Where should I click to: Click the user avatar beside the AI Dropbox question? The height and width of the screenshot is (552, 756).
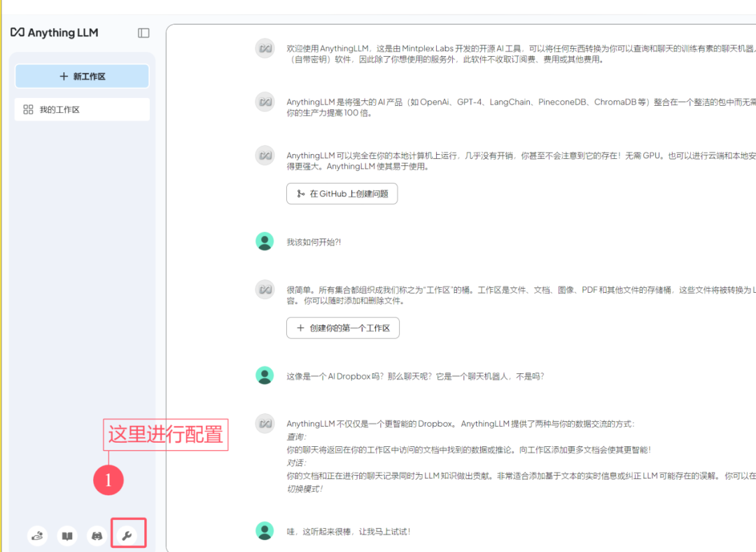click(x=265, y=375)
